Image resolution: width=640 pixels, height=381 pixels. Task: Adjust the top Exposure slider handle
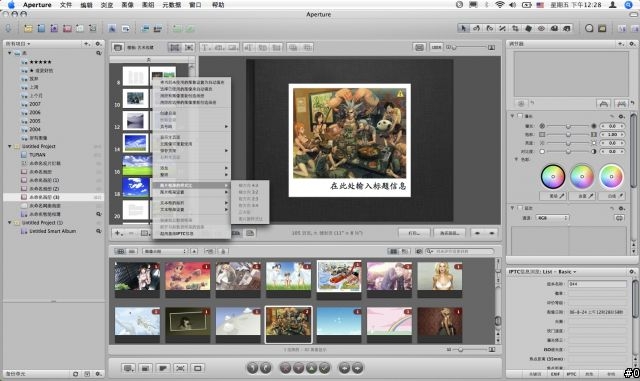568,126
